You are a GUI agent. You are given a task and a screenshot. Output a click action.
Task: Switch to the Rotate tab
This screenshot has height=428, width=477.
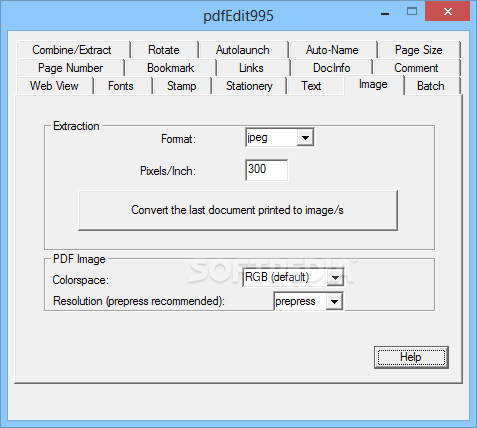click(x=164, y=50)
